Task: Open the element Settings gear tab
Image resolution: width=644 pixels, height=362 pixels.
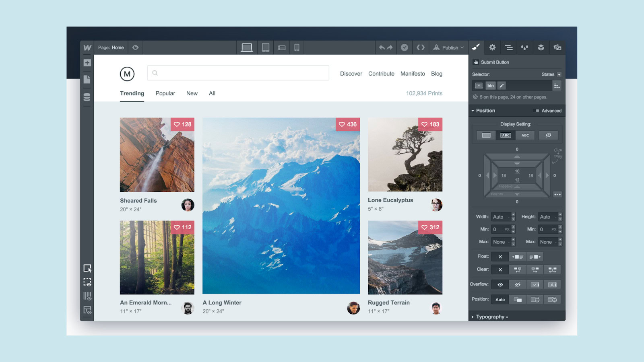Action: 492,47
